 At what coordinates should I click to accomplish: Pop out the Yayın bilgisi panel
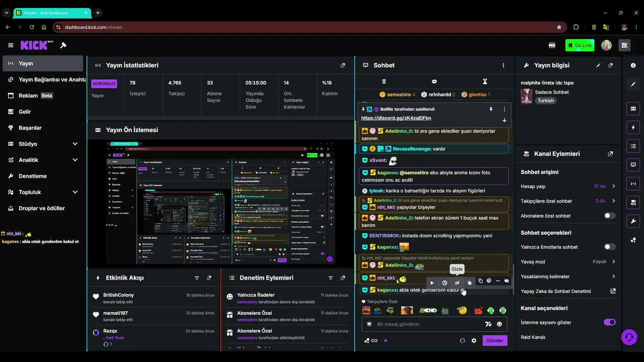pyautogui.click(x=610, y=65)
